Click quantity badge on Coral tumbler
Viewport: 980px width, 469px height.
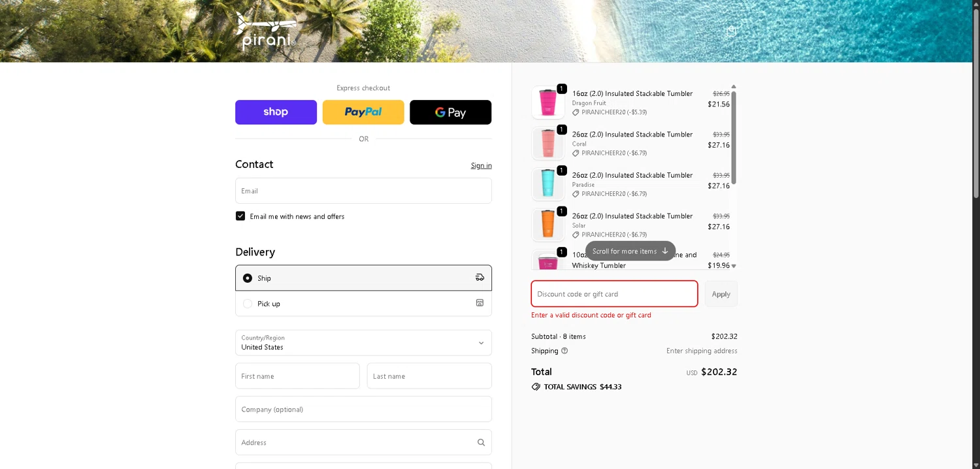pos(561,129)
